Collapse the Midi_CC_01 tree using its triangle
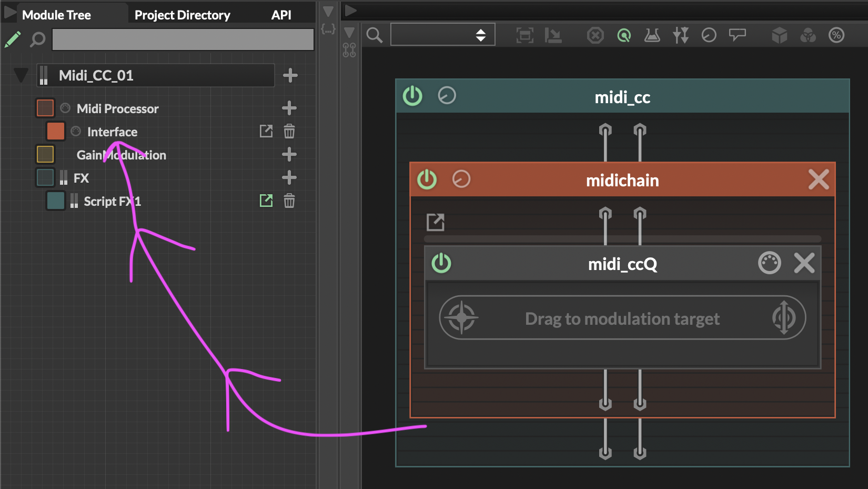The width and height of the screenshot is (868, 489). tap(21, 75)
